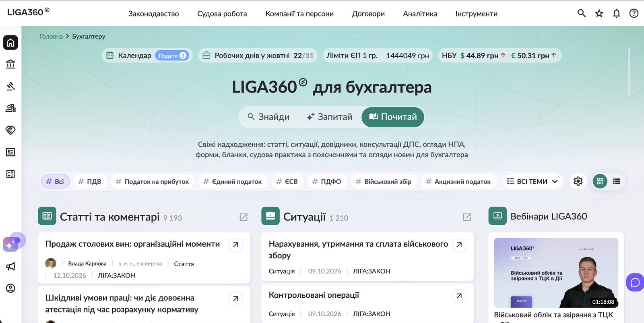Viewport: 644px width, 323px height.
Task: Go to Головна breadcrumb link
Action: [51, 36]
